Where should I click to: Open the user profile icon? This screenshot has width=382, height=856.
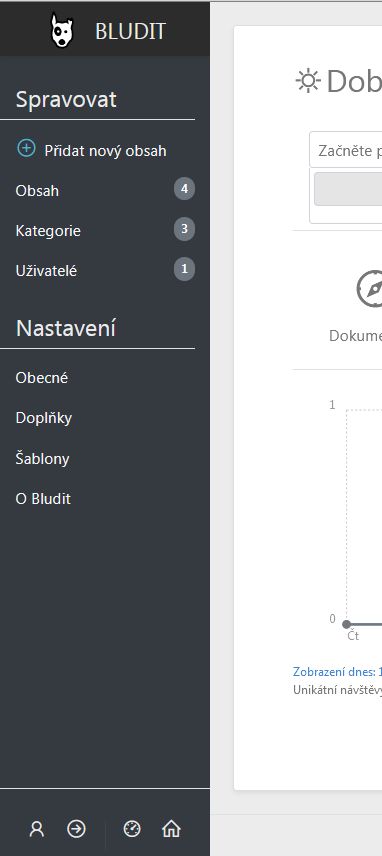[37, 829]
